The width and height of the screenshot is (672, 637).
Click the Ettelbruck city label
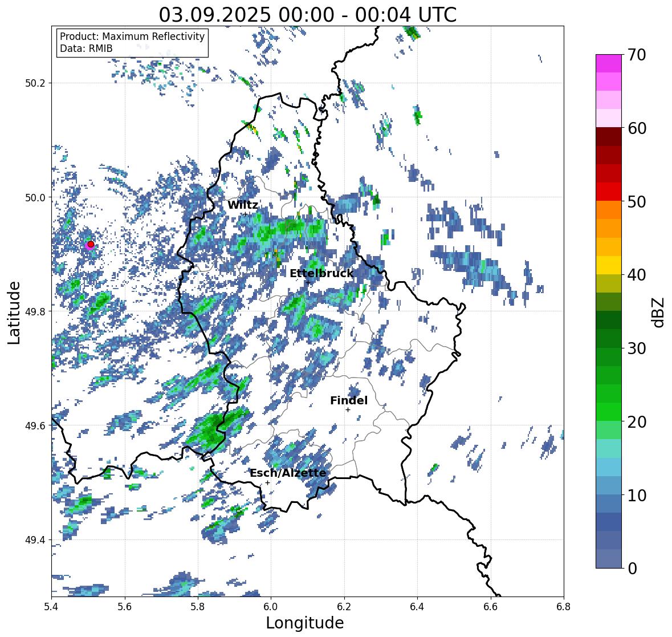click(321, 273)
